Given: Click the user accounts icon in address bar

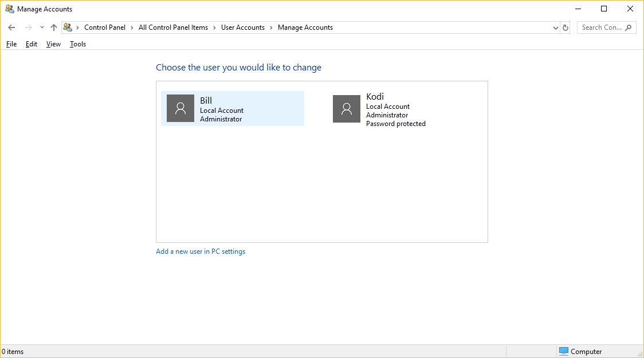Looking at the screenshot, I should (x=68, y=27).
